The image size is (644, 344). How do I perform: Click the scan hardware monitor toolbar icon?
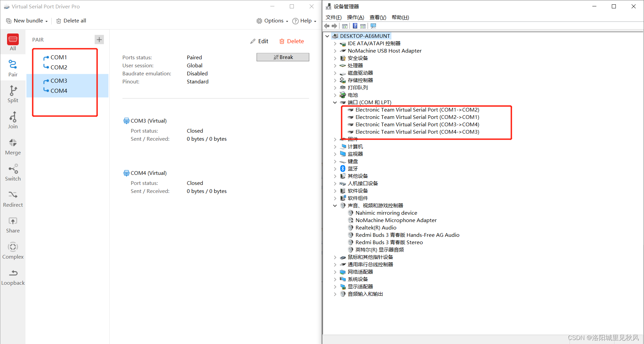pyautogui.click(x=373, y=26)
